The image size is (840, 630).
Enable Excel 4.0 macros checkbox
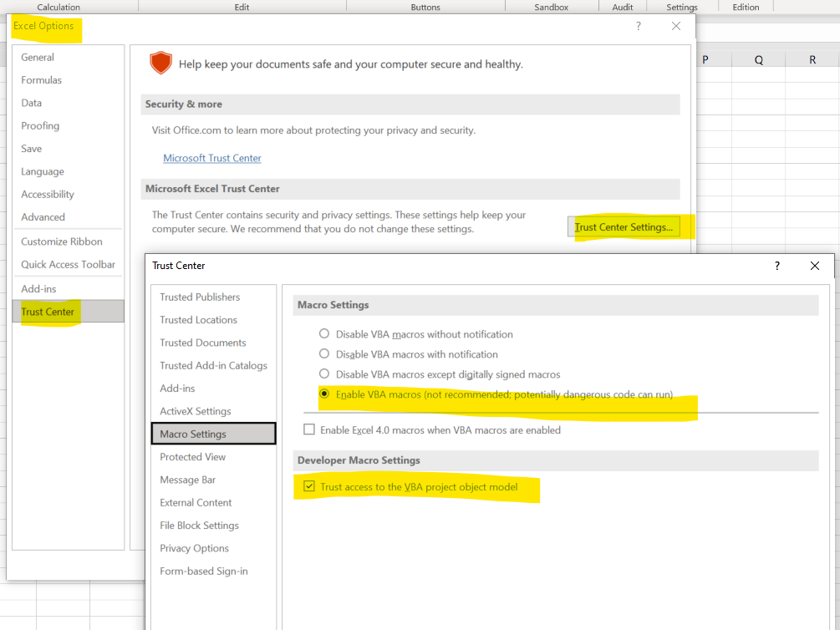coord(309,430)
